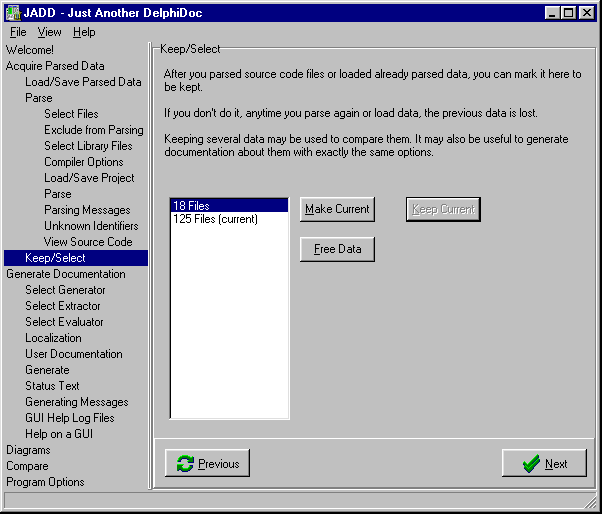This screenshot has width=602, height=514.
Task: Open Help on a GUI page
Action: [x=59, y=434]
